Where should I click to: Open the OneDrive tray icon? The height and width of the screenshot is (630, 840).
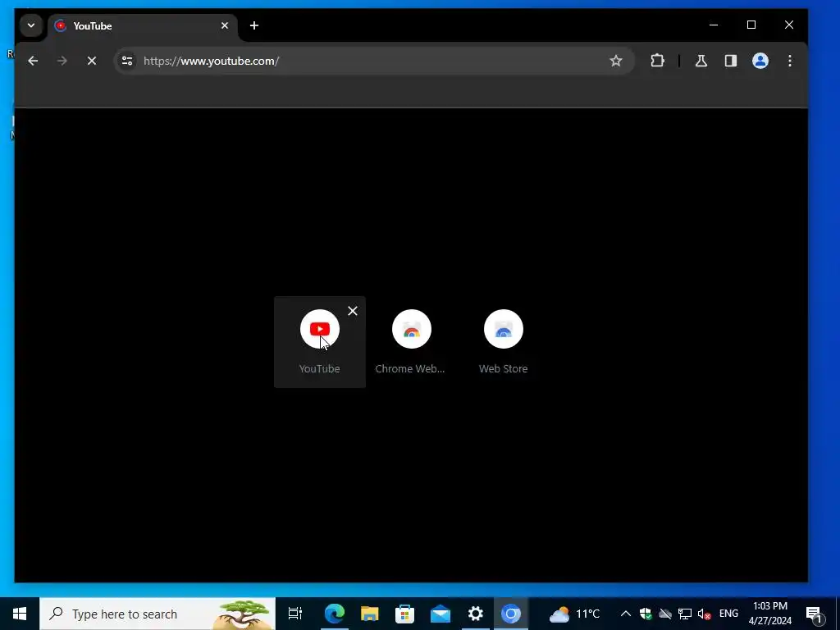point(665,614)
